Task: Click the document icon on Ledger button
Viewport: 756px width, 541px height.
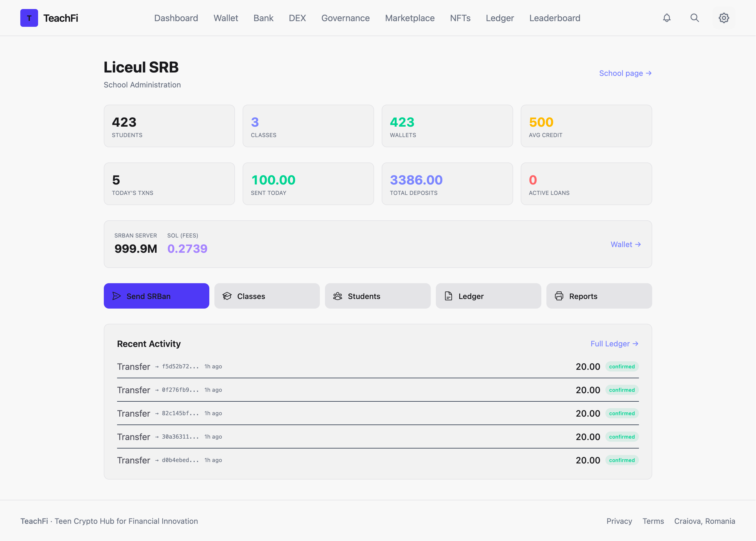Action: coord(448,296)
